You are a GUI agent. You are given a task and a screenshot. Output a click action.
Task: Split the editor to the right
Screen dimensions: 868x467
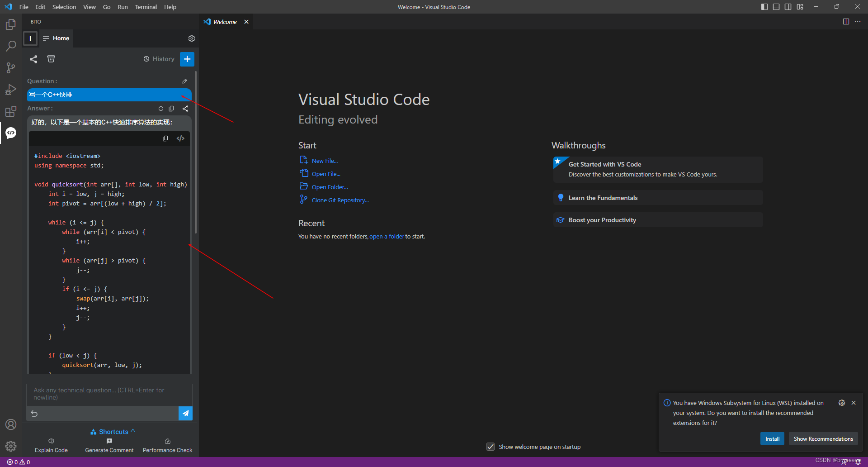click(x=846, y=22)
